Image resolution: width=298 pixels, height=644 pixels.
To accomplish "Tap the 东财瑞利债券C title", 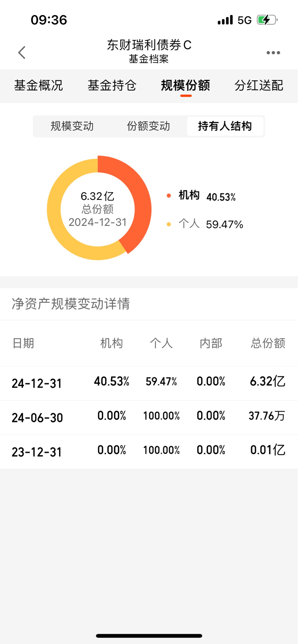I will click(149, 45).
